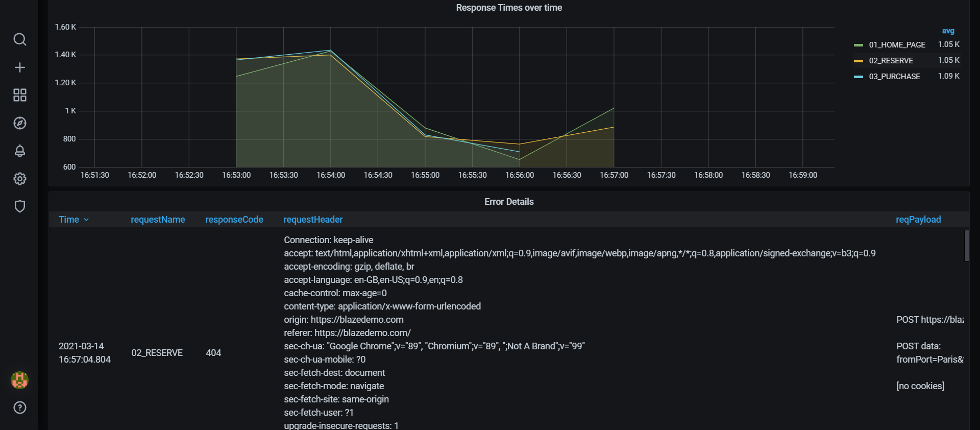
Task: Open the Error Details panel title menu
Action: (509, 202)
